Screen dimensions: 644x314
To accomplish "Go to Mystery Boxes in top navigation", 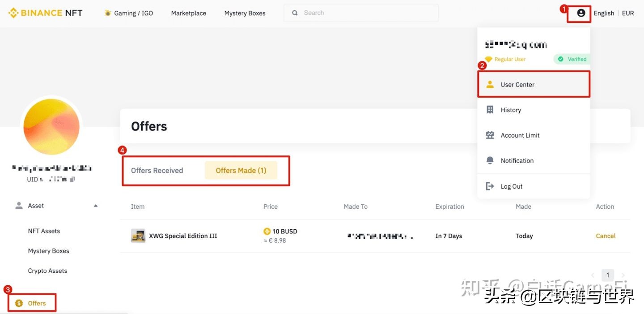I will click(245, 13).
